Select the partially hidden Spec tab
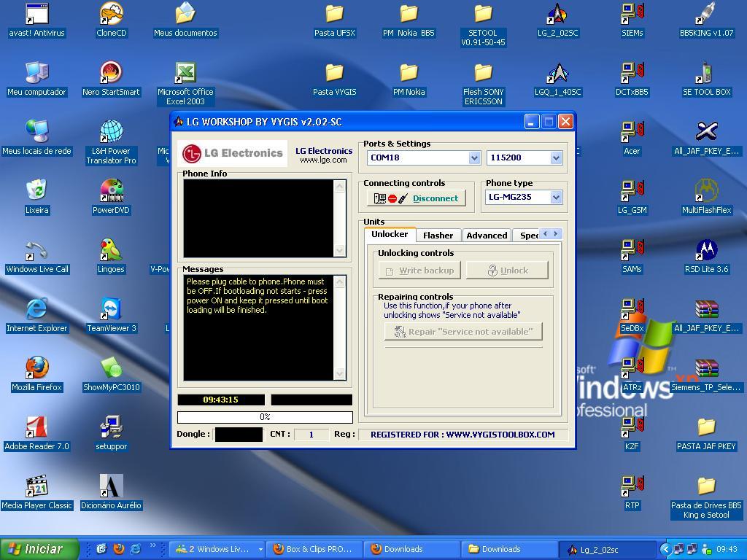747x560 pixels. [527, 236]
